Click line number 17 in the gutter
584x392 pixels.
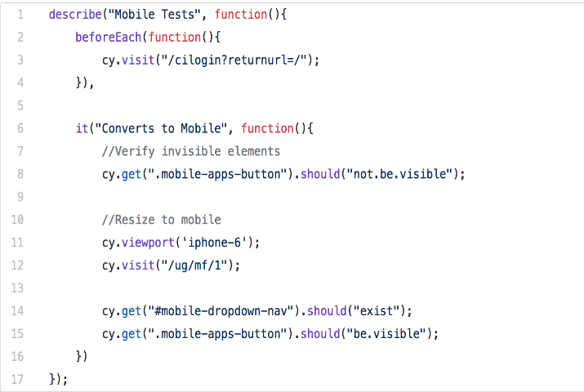pyautogui.click(x=19, y=379)
